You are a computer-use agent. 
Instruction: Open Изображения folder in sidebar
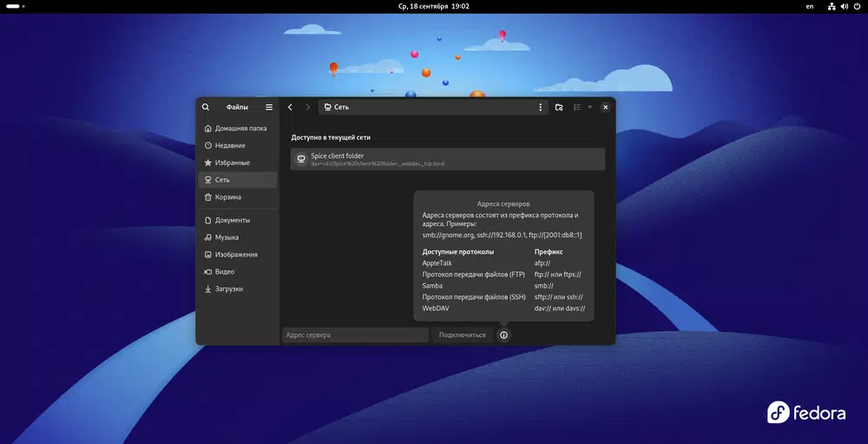tap(238, 255)
